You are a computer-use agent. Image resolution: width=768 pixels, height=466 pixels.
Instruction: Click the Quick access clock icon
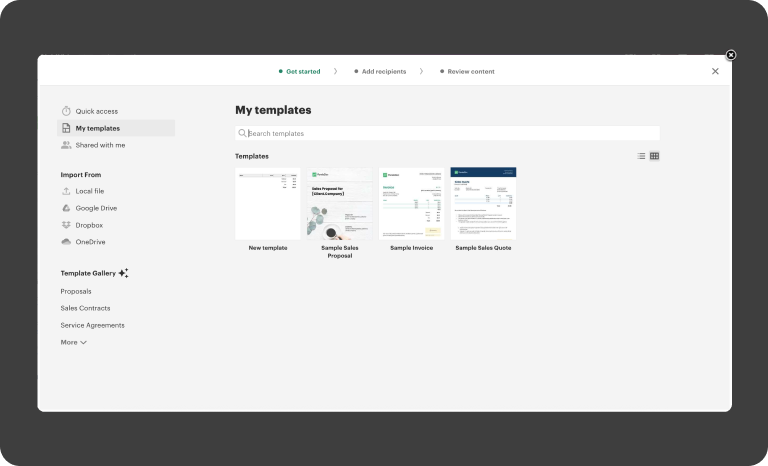tap(66, 111)
